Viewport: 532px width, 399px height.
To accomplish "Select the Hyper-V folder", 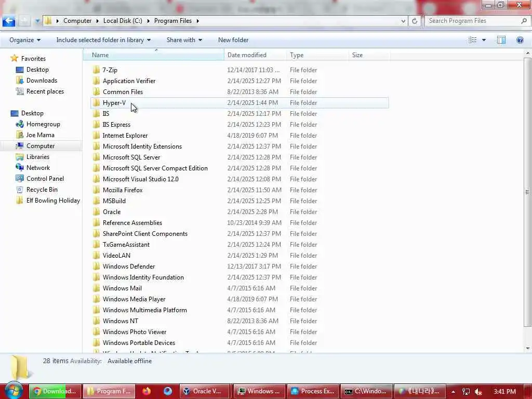I will tap(240, 103).
